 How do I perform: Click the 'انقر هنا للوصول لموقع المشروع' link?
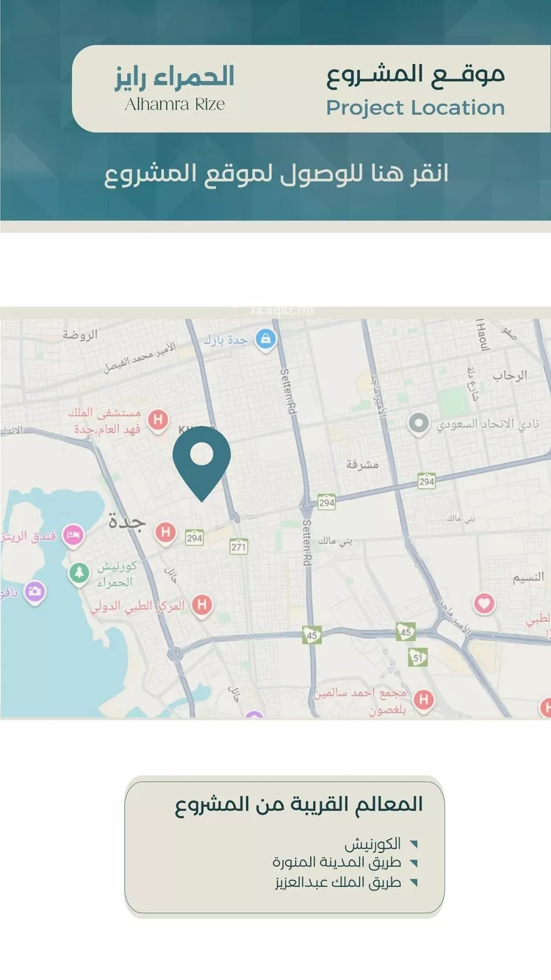pos(275,174)
